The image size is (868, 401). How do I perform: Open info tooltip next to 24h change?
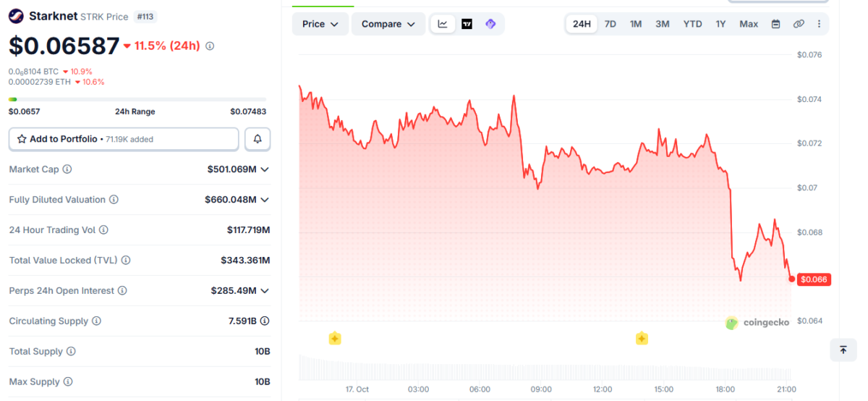click(x=210, y=46)
